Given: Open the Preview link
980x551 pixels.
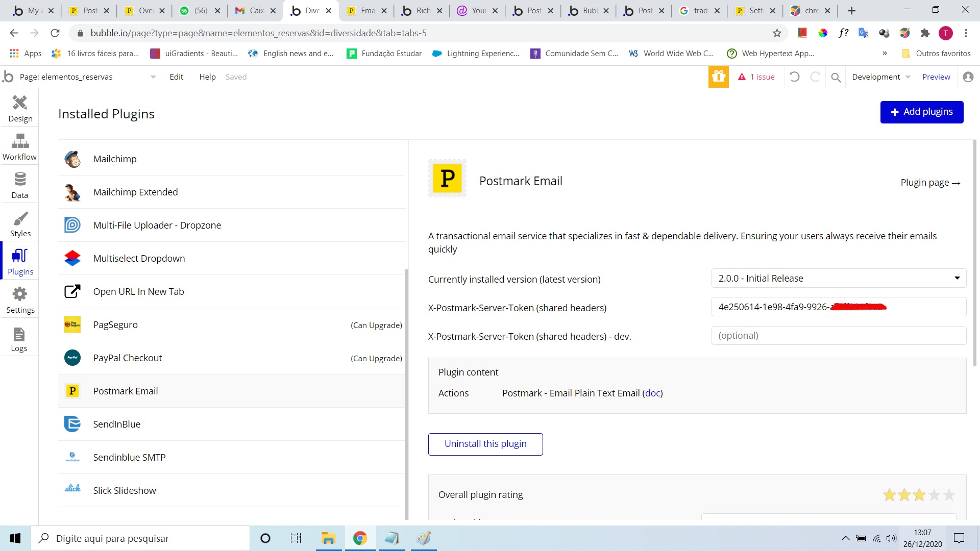Looking at the screenshot, I should point(936,77).
